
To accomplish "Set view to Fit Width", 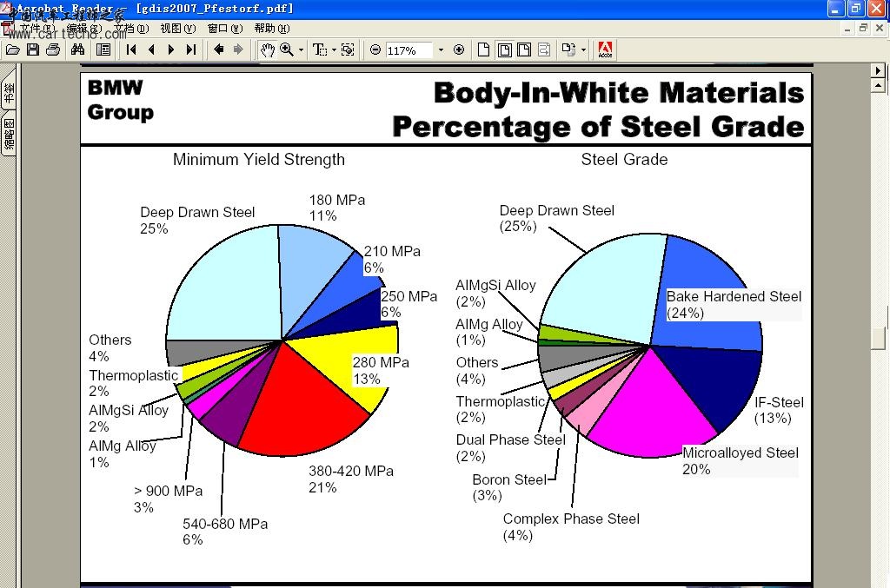I will (x=524, y=50).
